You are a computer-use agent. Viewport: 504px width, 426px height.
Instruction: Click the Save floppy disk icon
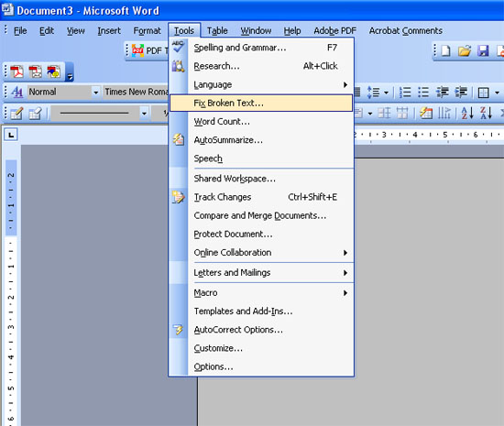(x=483, y=50)
